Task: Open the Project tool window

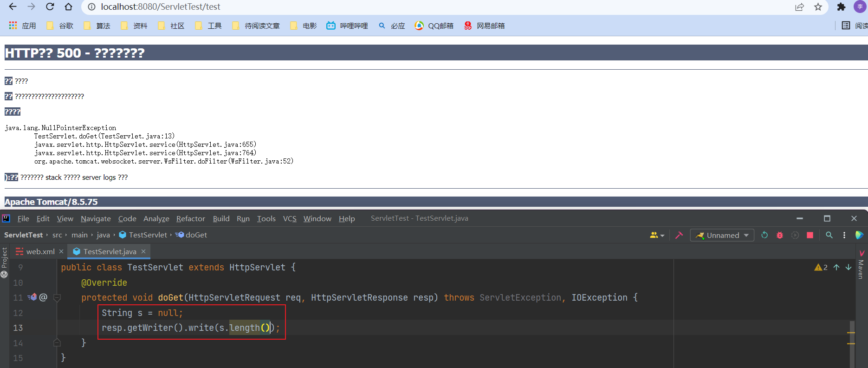Action: coord(4,263)
